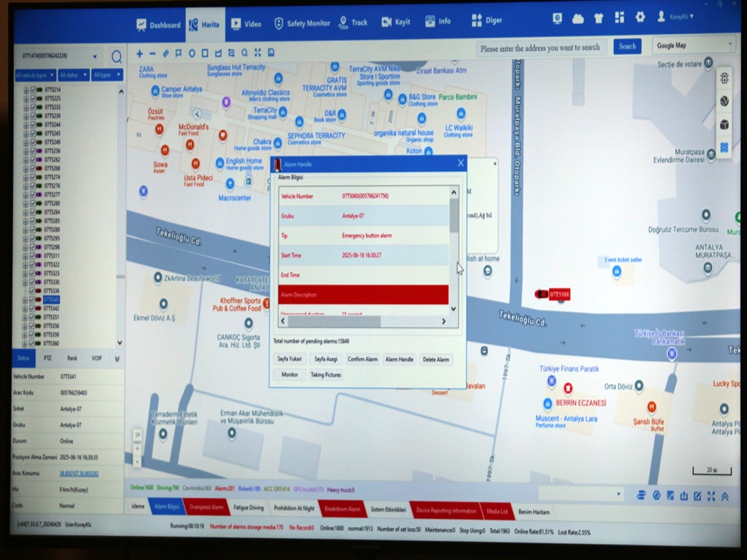747x560 pixels.
Task: Switch to the Overspeed Alarm tab
Action: 206,507
